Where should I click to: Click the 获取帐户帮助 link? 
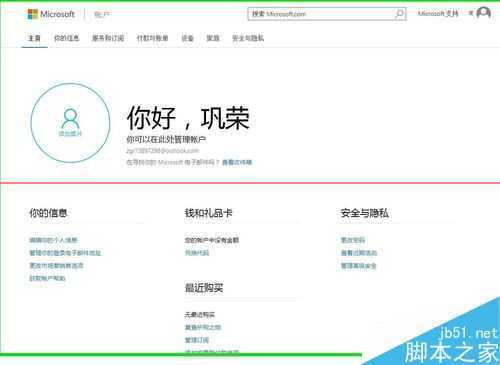click(x=47, y=278)
